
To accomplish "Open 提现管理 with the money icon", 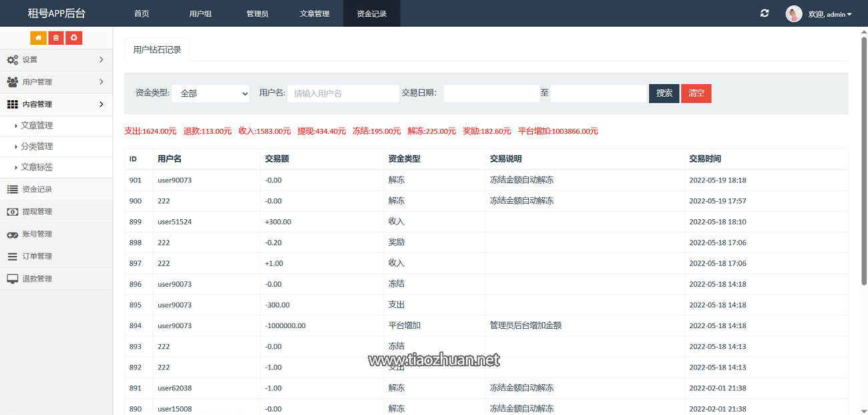I will coord(37,212).
